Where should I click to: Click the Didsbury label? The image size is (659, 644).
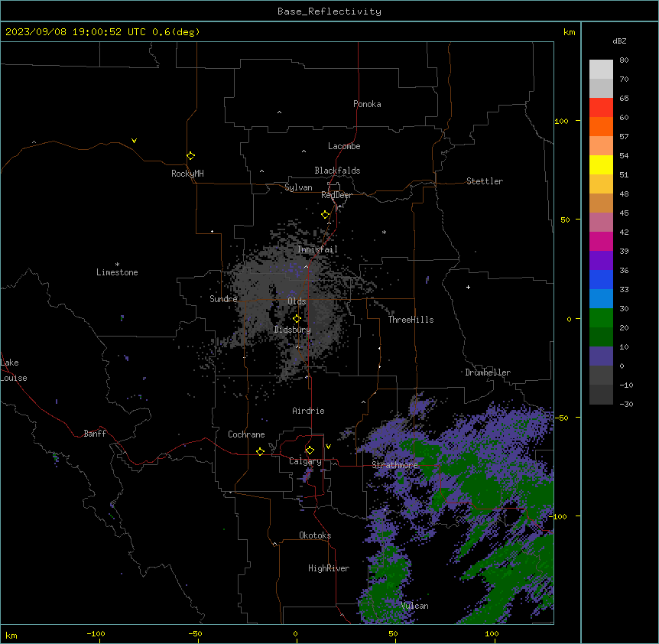pyautogui.click(x=292, y=330)
